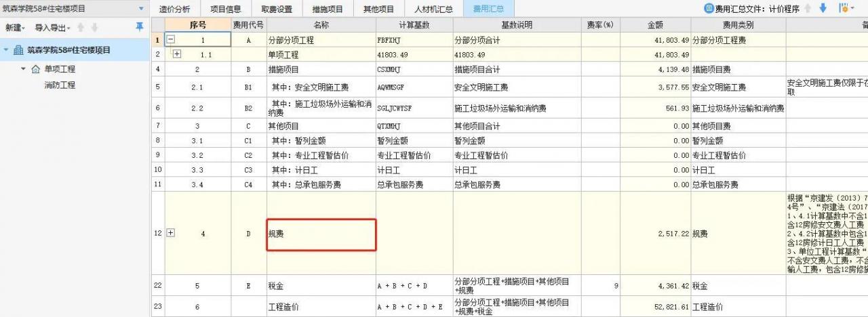Click the 基数说明 column header
The width and height of the screenshot is (868, 317).
tap(516, 25)
